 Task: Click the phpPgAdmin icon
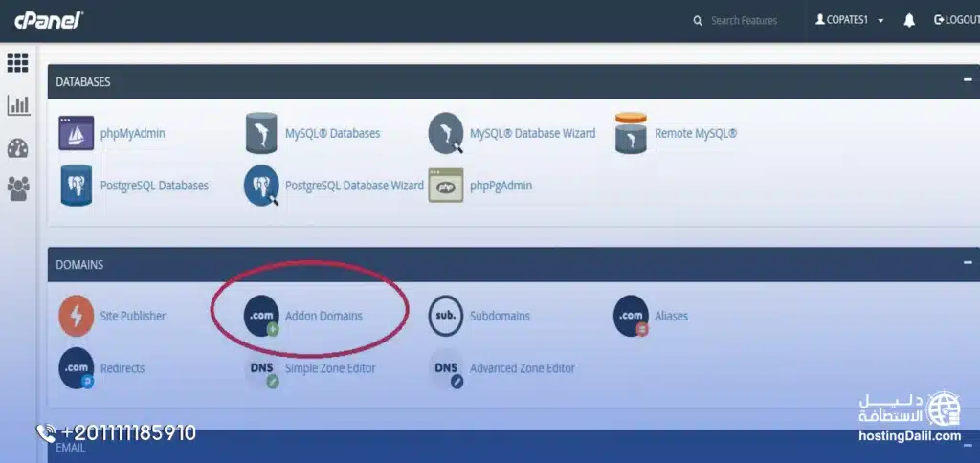coord(446,186)
